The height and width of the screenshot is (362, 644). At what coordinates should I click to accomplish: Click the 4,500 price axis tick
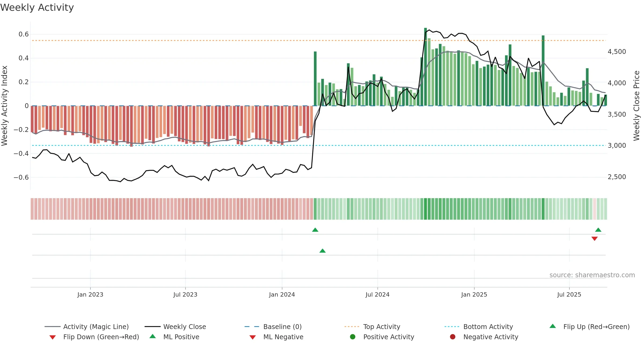pyautogui.click(x=617, y=51)
